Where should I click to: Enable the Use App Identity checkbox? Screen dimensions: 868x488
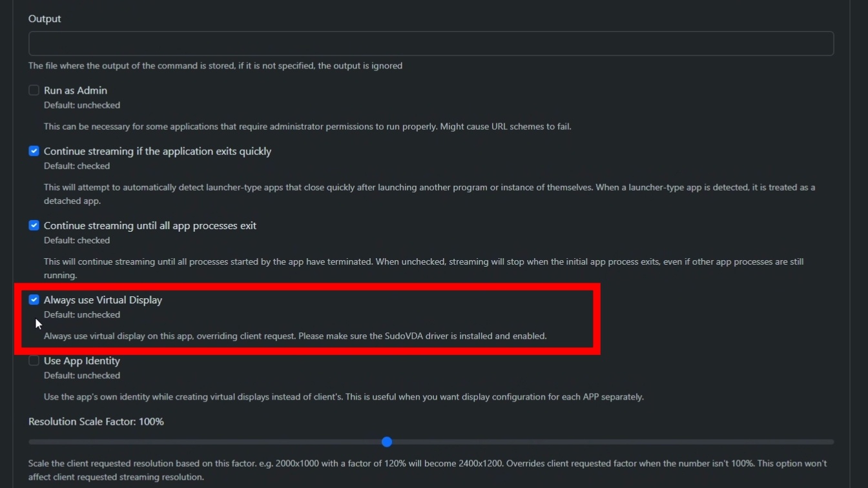coord(34,361)
